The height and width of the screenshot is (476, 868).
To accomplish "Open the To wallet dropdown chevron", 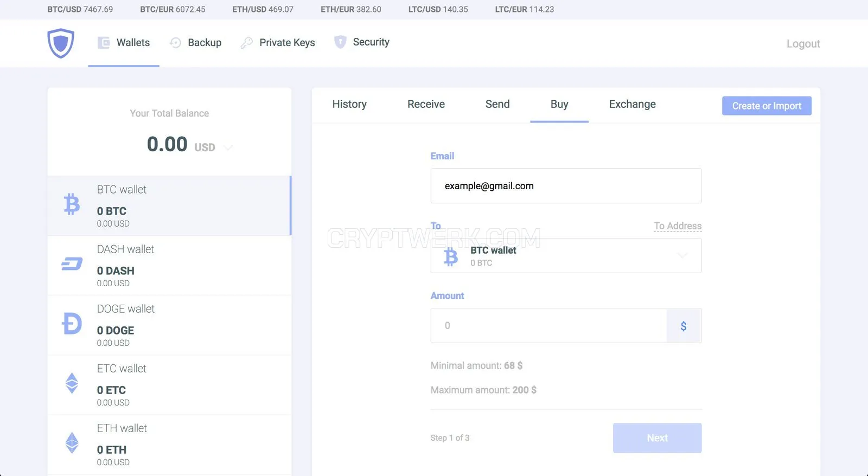I will 682,255.
